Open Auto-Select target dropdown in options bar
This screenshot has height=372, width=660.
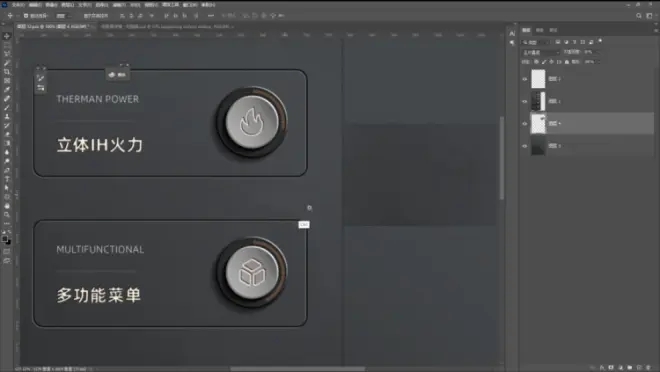pyautogui.click(x=63, y=16)
